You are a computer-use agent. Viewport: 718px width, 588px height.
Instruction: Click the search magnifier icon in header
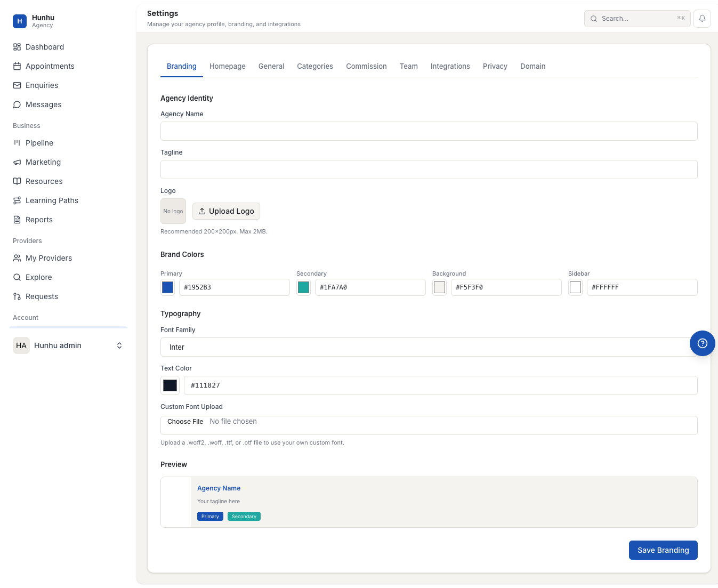coord(594,19)
